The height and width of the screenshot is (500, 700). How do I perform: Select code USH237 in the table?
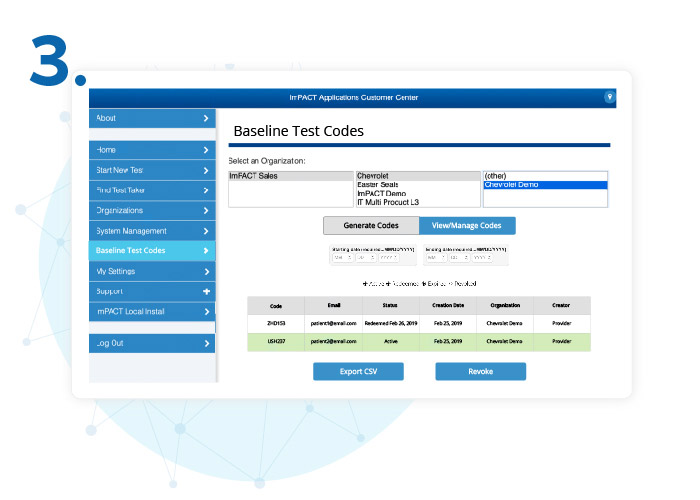point(276,342)
